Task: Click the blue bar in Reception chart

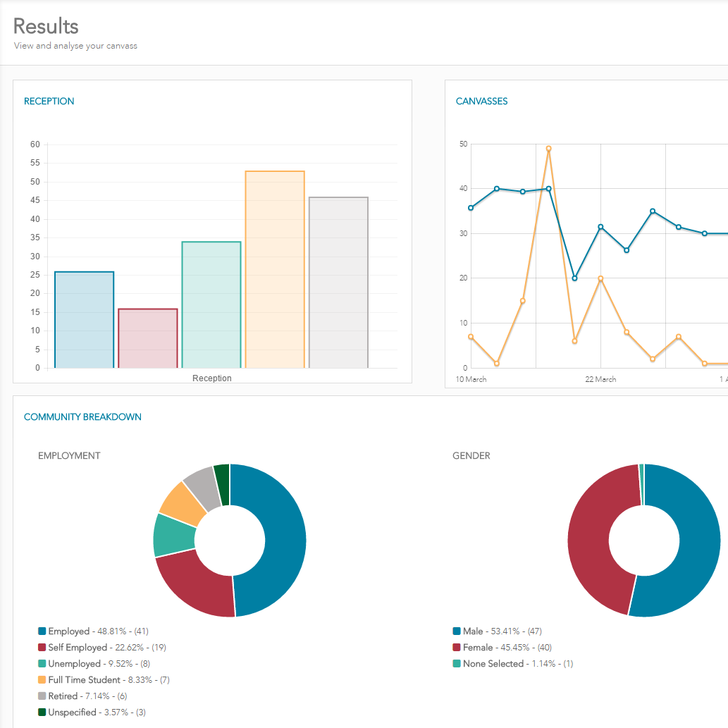Action: tap(84, 320)
